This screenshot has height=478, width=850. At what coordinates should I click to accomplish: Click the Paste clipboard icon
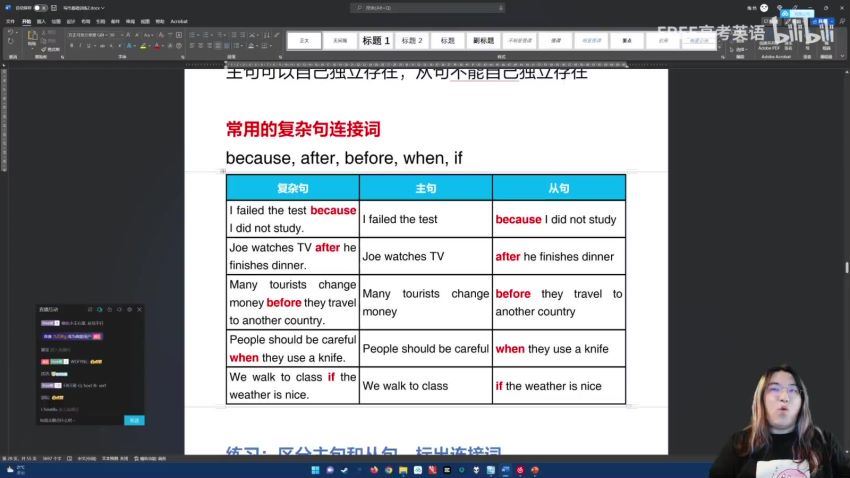coord(32,38)
